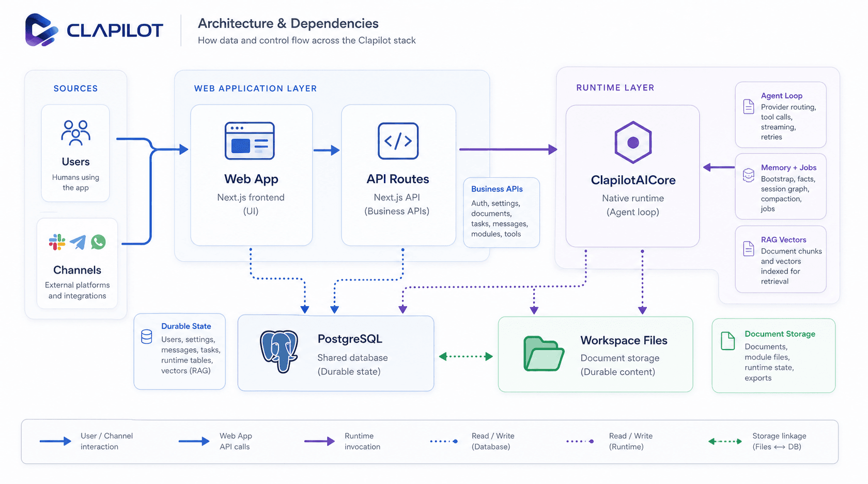This screenshot has width=868, height=484.
Task: Click the Memory + Jobs stack icon
Action: (x=749, y=175)
